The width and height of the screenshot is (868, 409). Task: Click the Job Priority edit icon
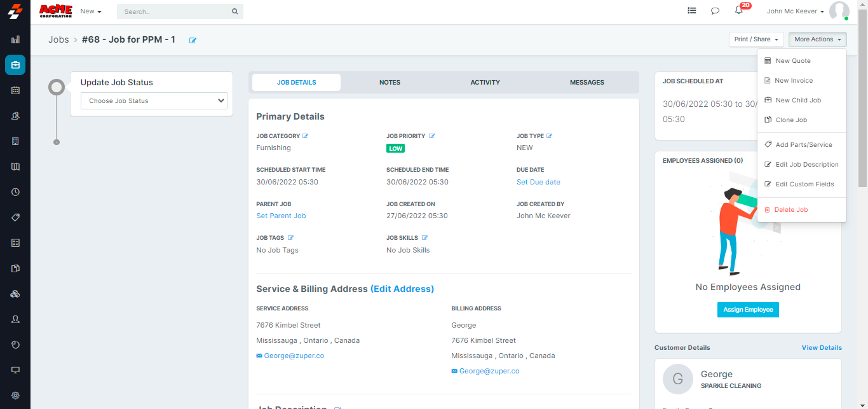431,136
